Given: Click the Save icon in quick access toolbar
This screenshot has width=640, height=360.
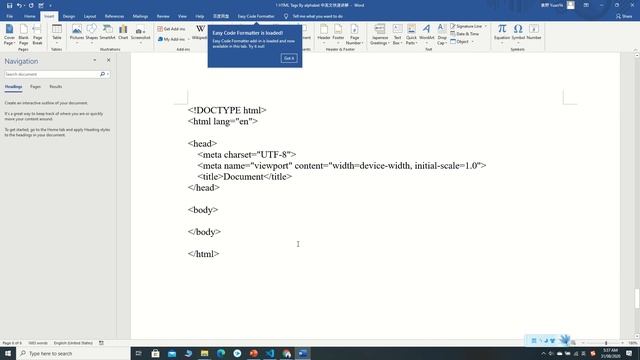Looking at the screenshot, I should click(9, 5).
